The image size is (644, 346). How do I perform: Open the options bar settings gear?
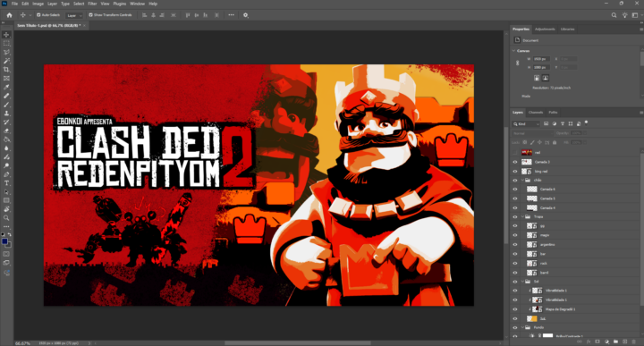246,15
